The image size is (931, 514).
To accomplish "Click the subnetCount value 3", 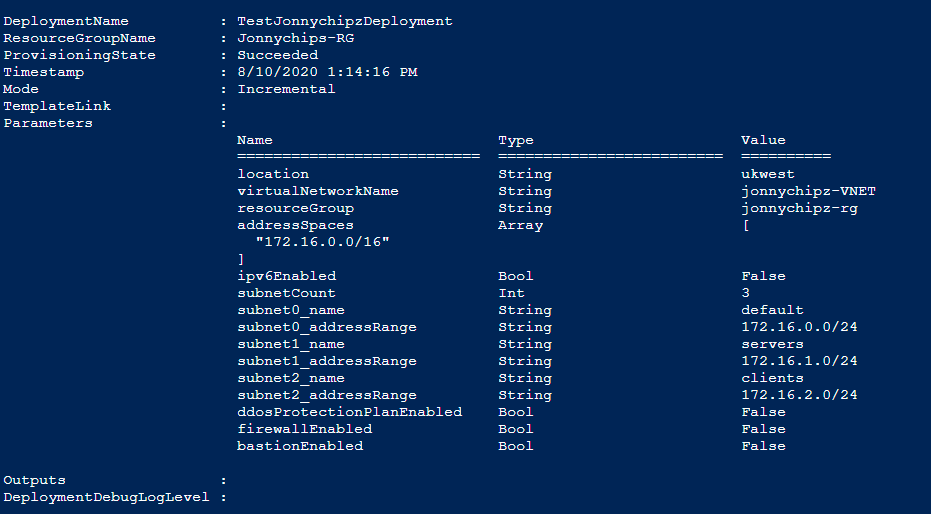I will (745, 293).
